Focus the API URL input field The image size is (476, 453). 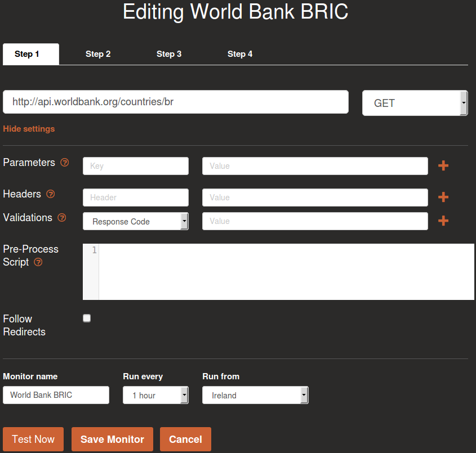click(x=175, y=102)
